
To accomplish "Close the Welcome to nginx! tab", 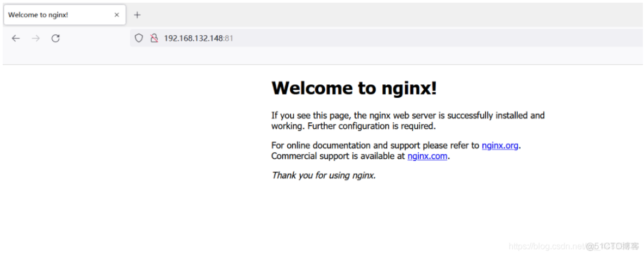I will tap(116, 15).
